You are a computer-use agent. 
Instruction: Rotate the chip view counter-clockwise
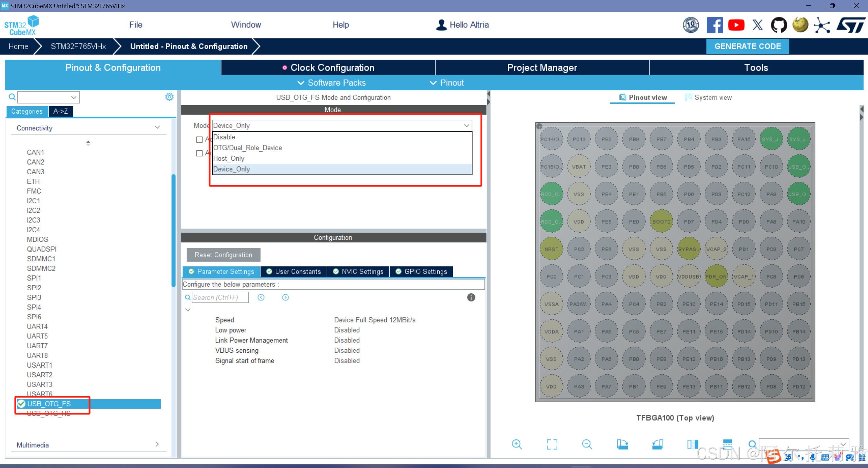pyautogui.click(x=657, y=444)
